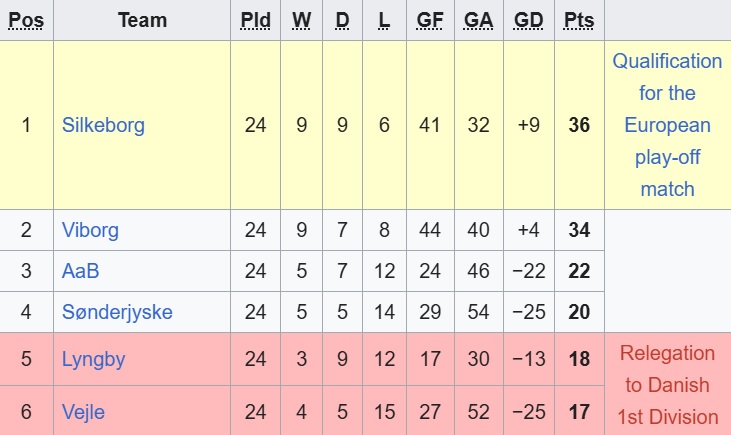This screenshot has width=731, height=435.
Task: Open the European play-off match qualification link
Action: coord(667,125)
